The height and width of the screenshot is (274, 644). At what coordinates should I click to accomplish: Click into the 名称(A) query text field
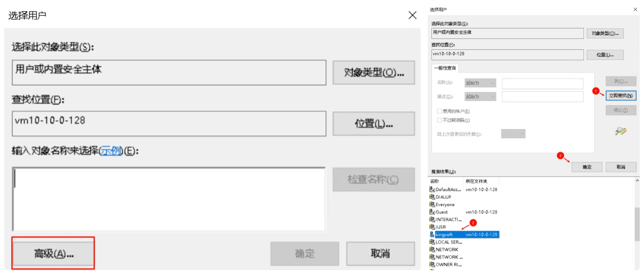coord(543,83)
